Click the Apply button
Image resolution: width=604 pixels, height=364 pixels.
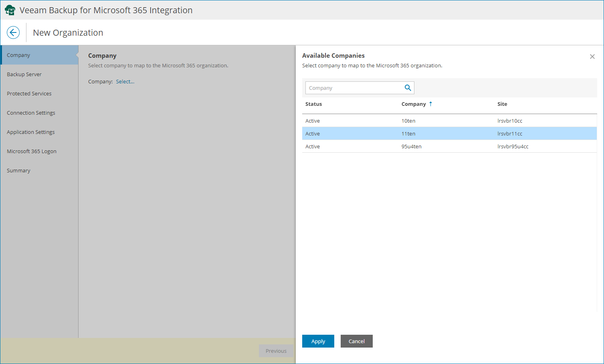(318, 341)
